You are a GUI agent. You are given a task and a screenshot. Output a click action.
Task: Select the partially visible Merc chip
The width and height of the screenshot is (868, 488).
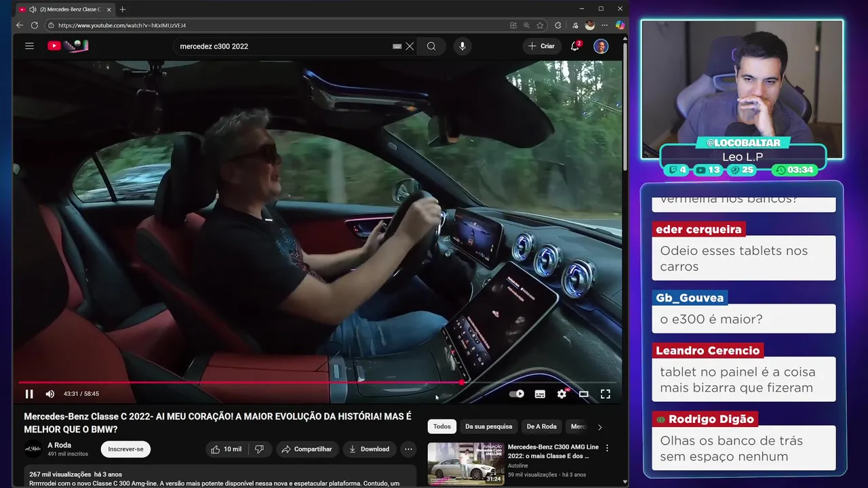pos(578,426)
